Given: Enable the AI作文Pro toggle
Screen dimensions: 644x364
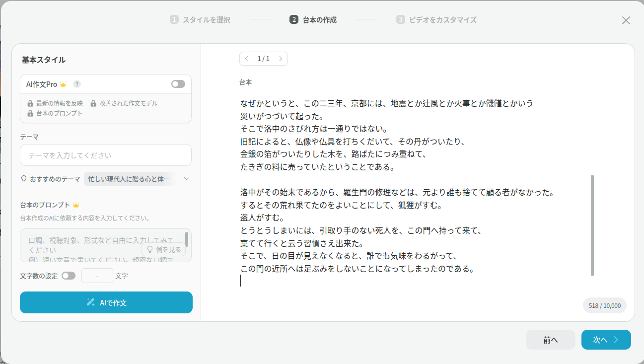Looking at the screenshot, I should 178,84.
